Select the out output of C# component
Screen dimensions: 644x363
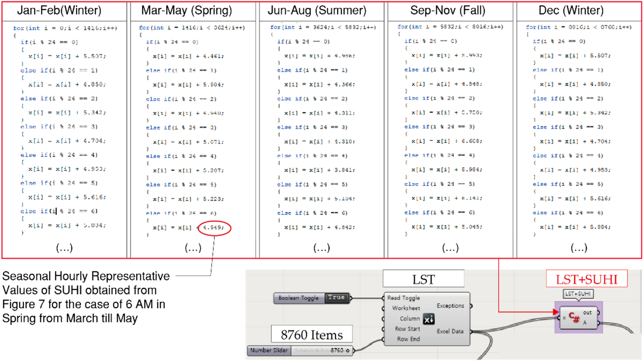pos(587,313)
